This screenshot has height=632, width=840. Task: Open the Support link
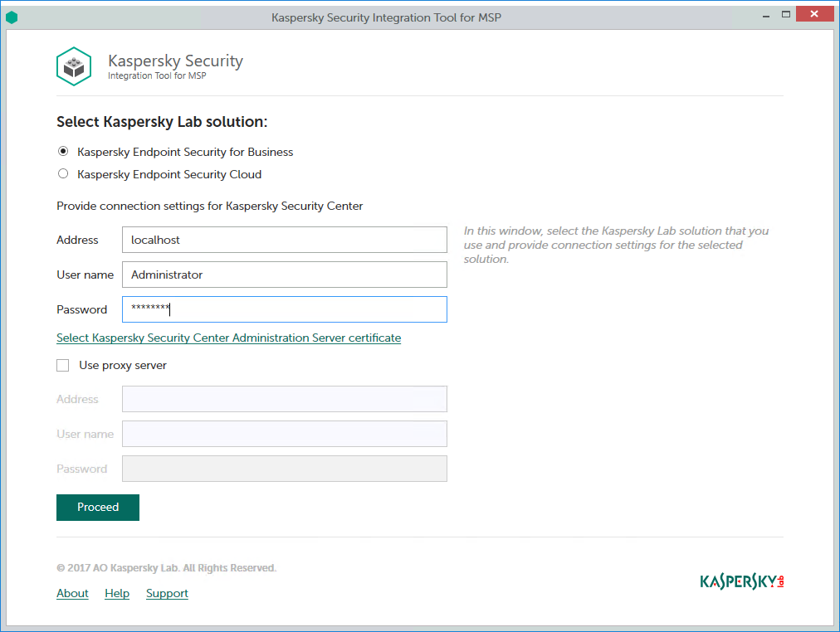pyautogui.click(x=167, y=593)
